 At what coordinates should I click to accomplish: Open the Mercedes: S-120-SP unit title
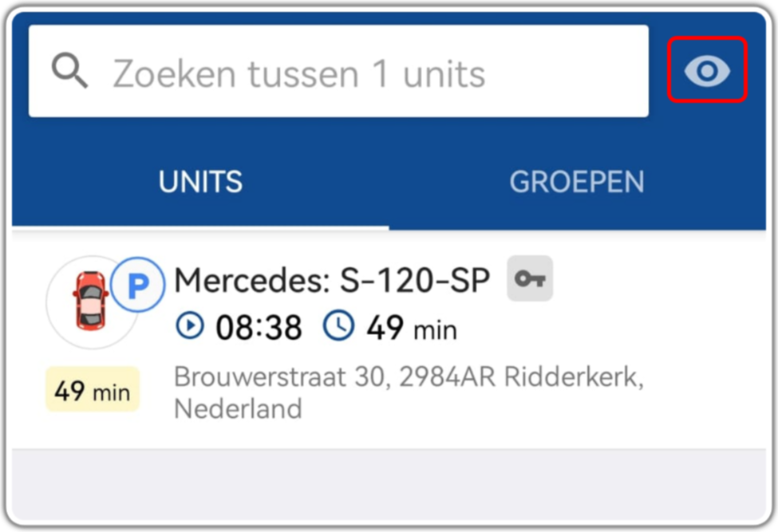coord(332,280)
